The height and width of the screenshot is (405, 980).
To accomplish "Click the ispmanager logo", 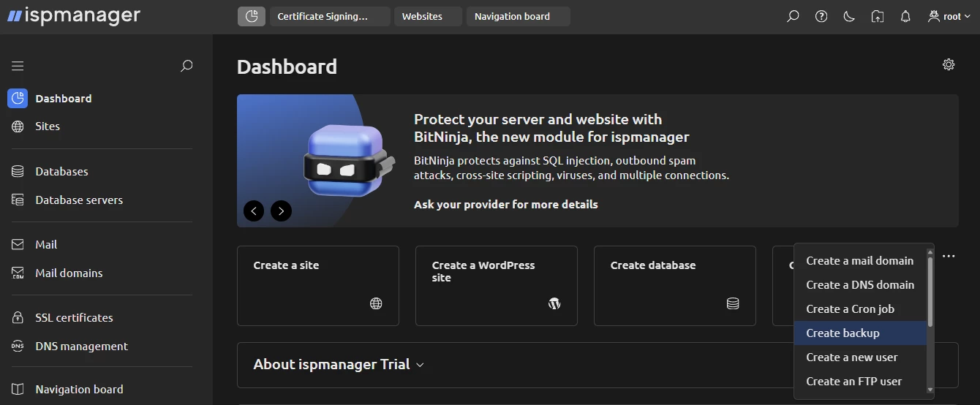I will (73, 15).
